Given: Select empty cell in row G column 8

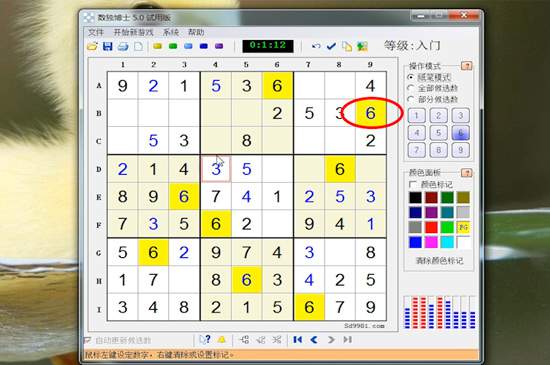Looking at the screenshot, I should click(340, 252).
